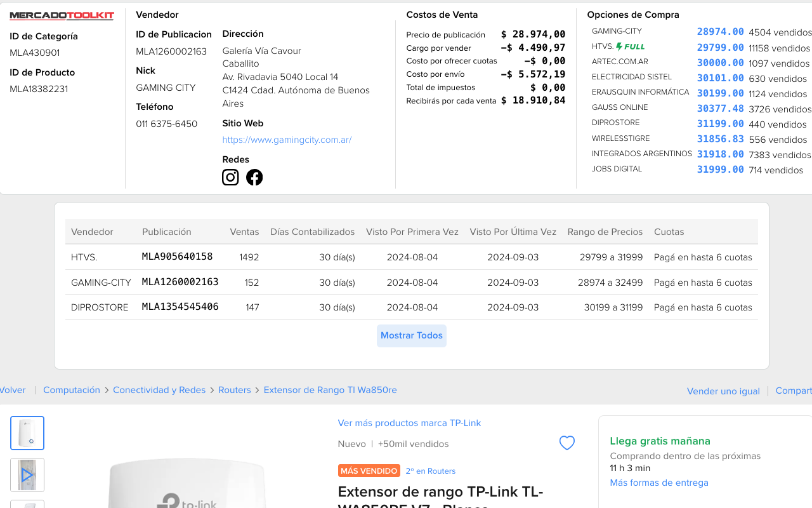Select HTVS. price 29799.00
Viewport: 812px width, 508px height.
[720, 48]
